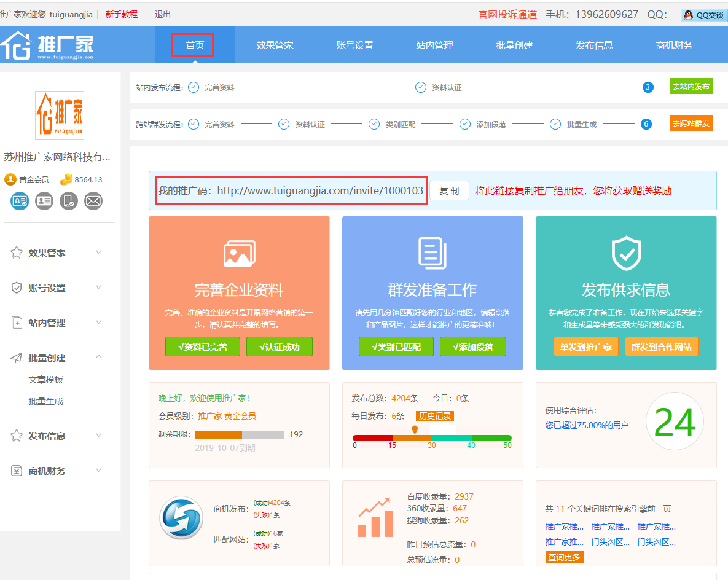728x580 pixels.
Task: Expand the 账号设置 sidebar chevron
Action: pyautogui.click(x=98, y=287)
